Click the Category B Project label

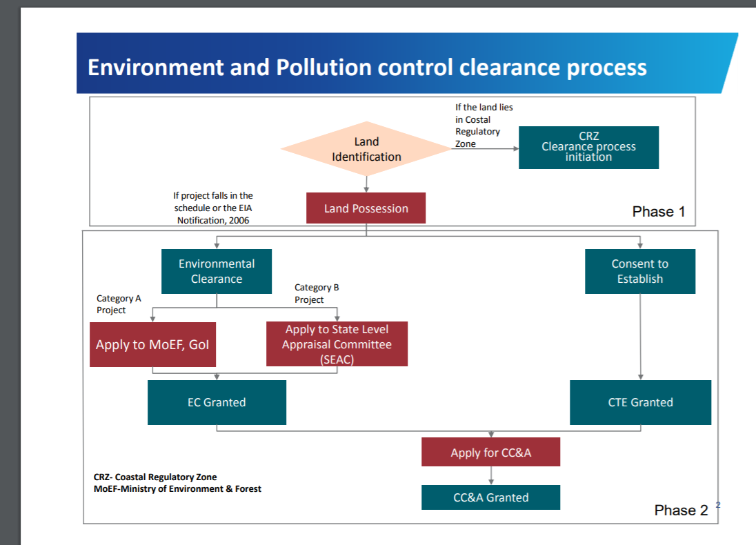pos(317,293)
